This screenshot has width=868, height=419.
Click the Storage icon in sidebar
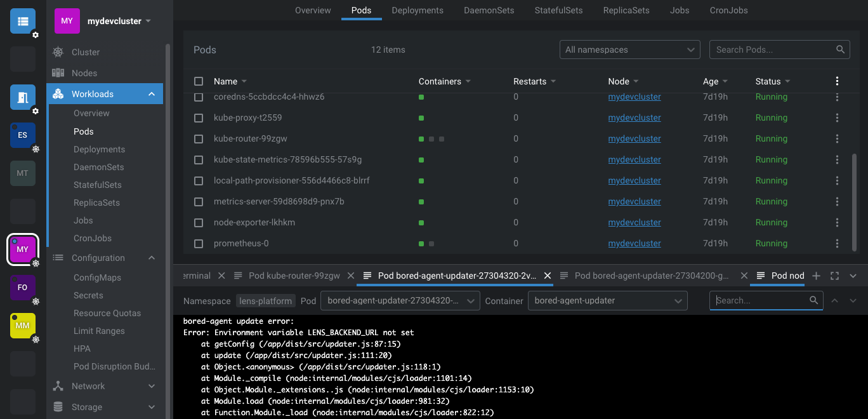[x=58, y=407]
